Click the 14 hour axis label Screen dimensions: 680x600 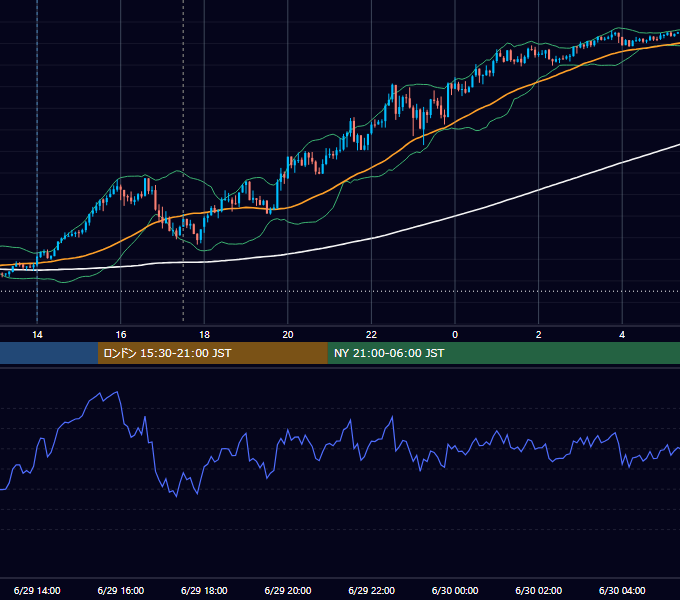point(37,335)
